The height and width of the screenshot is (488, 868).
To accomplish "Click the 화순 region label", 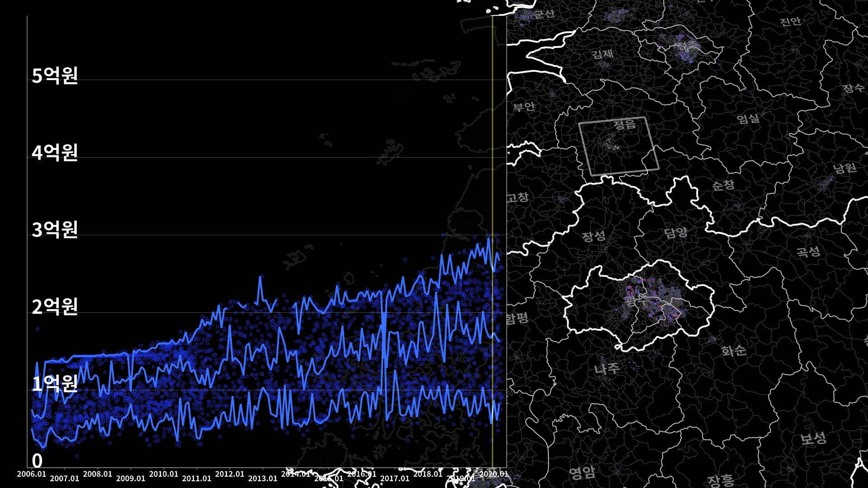I will [733, 351].
